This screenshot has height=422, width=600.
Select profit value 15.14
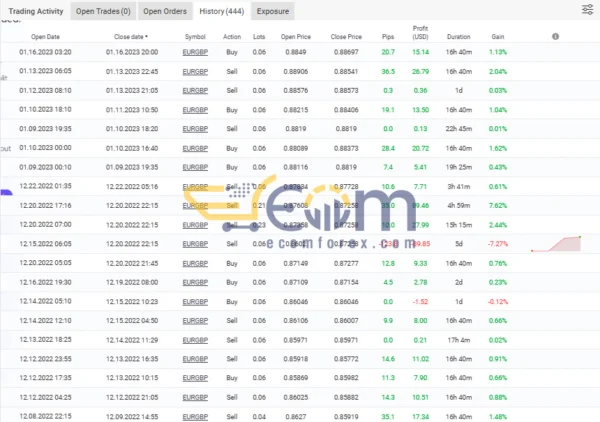coord(420,52)
